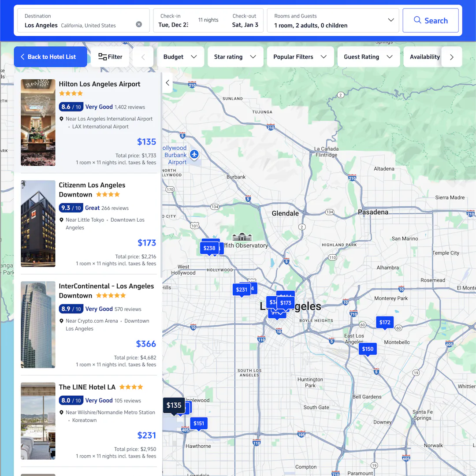Click the $135 price on Hilton card
The height and width of the screenshot is (476, 476).
[x=146, y=142]
